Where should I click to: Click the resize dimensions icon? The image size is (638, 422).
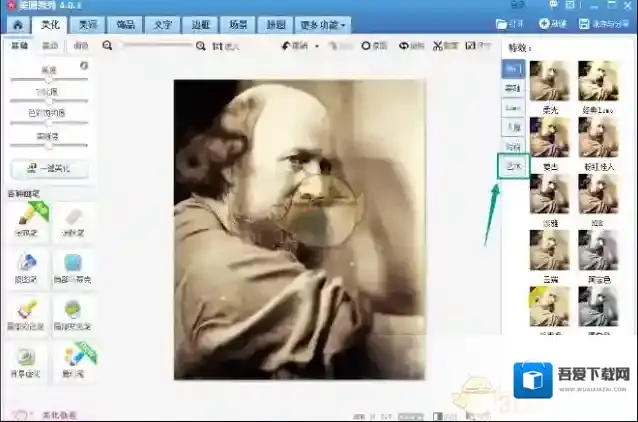click(470, 45)
